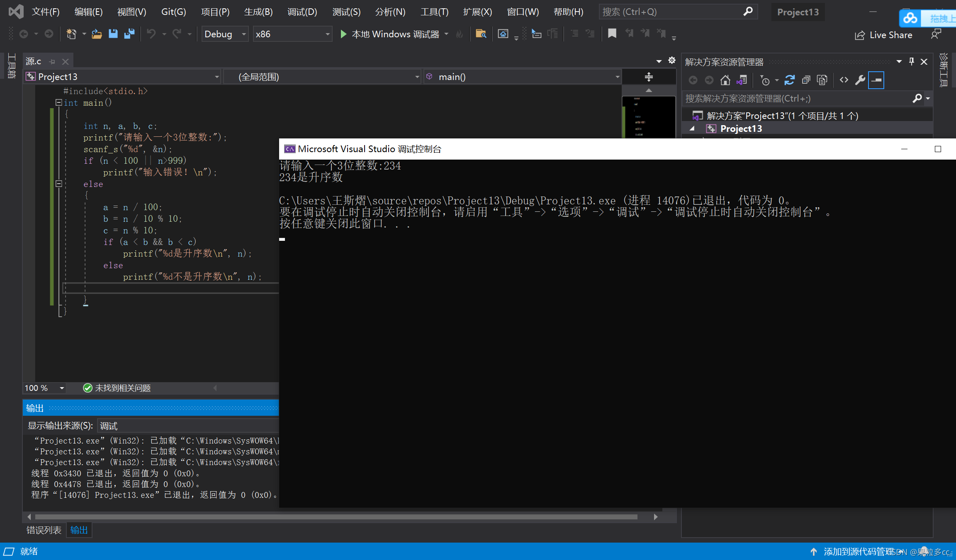The height and width of the screenshot is (560, 956).
Task: Switch to the 错误列表 tab
Action: tap(44, 530)
